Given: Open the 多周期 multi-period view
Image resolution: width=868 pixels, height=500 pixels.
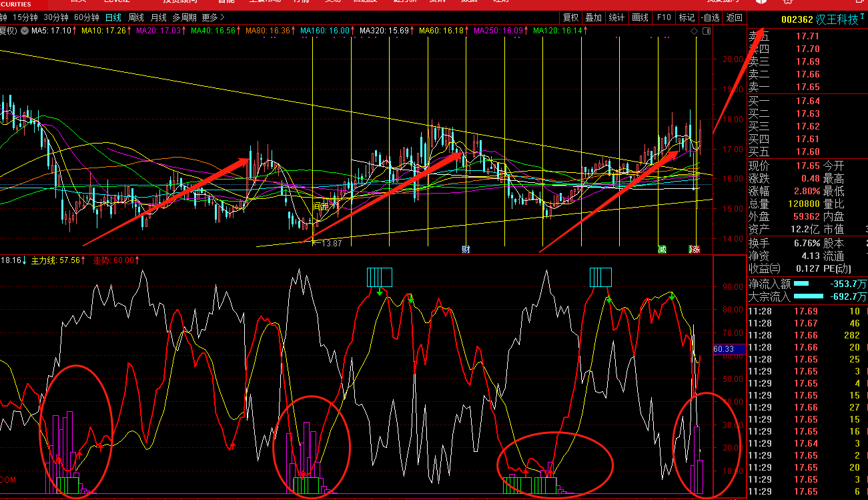Looking at the screenshot, I should 185,17.
